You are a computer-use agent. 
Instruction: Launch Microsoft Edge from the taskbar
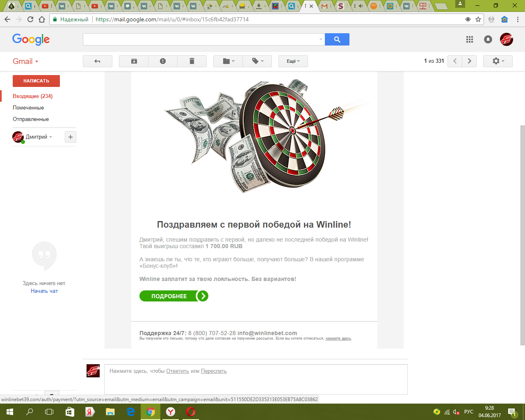130,412
